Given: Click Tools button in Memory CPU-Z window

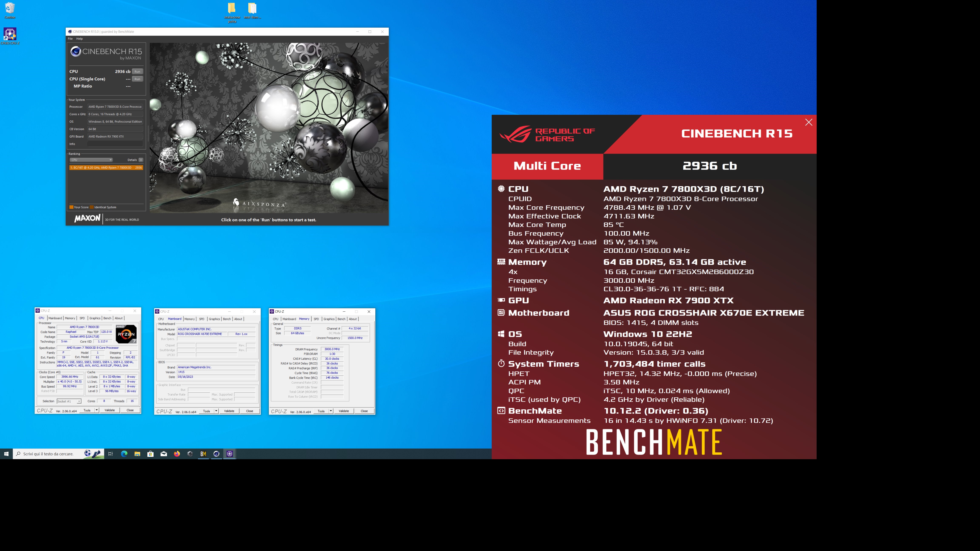Looking at the screenshot, I should (321, 411).
